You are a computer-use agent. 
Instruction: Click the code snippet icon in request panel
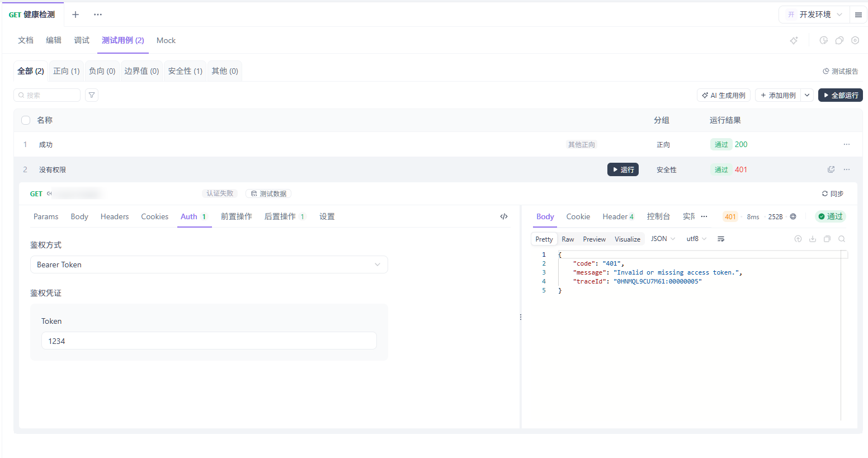pyautogui.click(x=504, y=216)
